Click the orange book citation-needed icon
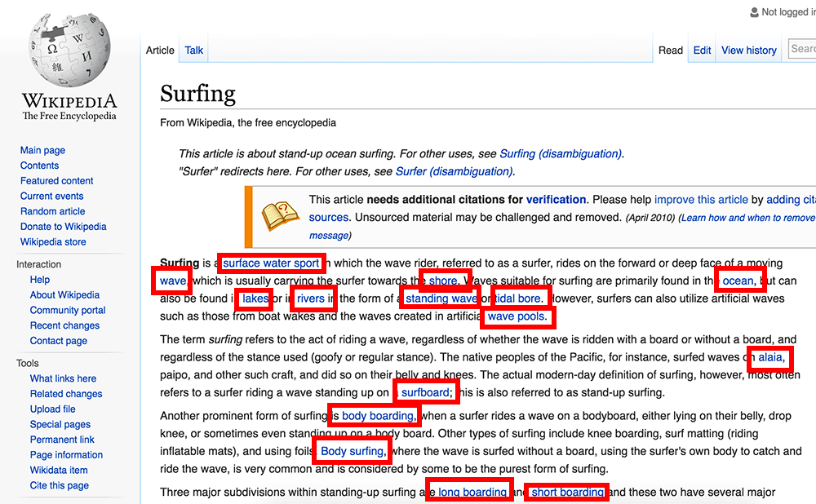This screenshot has width=816, height=504. click(x=280, y=215)
